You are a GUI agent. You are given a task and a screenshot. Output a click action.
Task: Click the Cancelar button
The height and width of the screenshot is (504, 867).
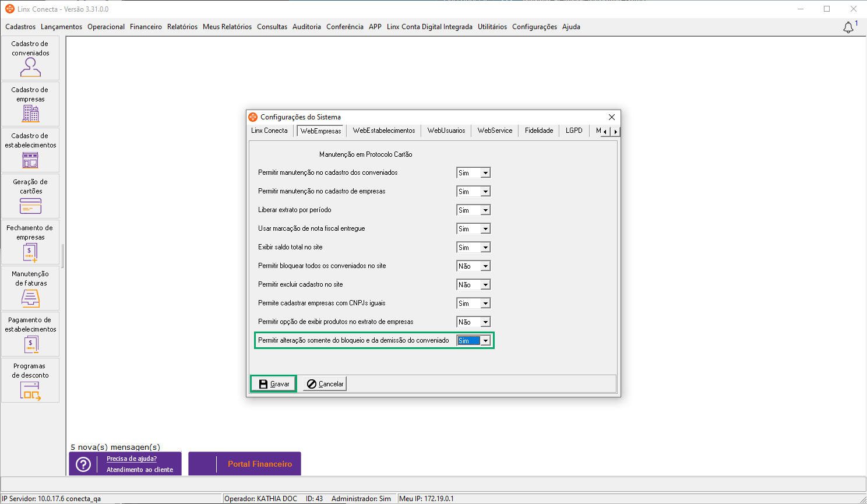(x=325, y=384)
